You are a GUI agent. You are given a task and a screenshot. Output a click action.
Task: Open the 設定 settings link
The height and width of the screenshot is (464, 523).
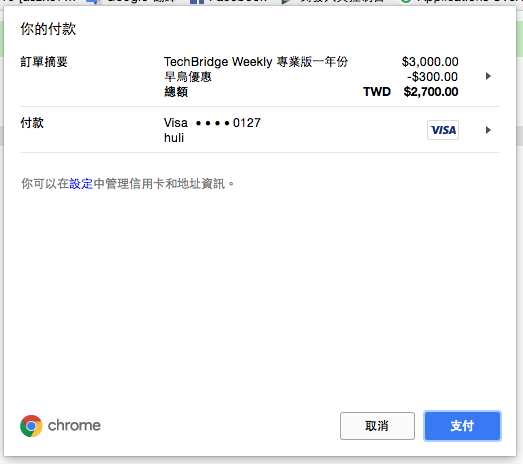pos(81,184)
